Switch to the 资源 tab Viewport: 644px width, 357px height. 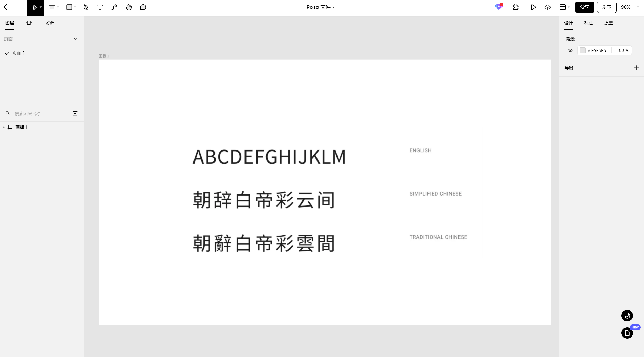coord(50,23)
